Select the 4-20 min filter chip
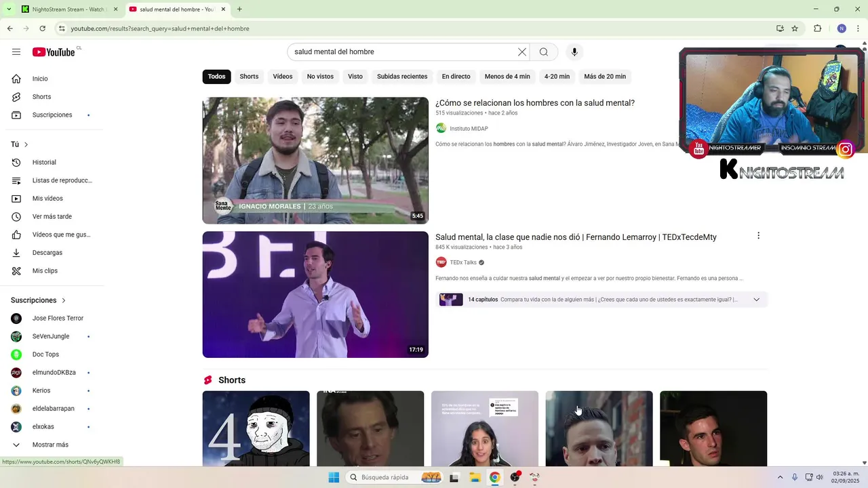Image resolution: width=868 pixels, height=488 pixels. 557,77
